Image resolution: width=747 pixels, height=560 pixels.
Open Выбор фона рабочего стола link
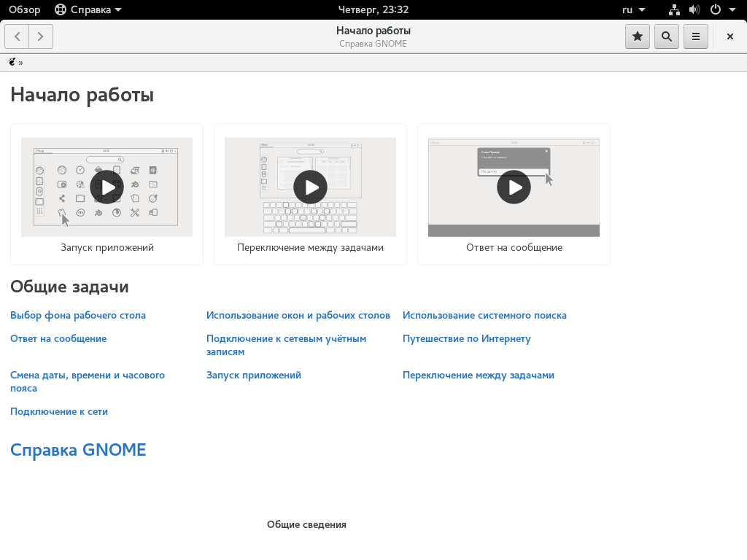(78, 315)
